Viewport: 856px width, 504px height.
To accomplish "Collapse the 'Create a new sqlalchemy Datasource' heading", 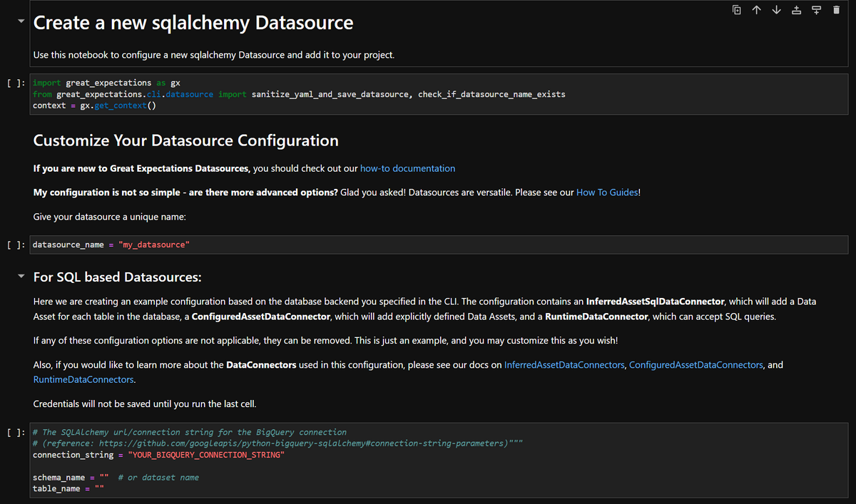I will point(21,22).
